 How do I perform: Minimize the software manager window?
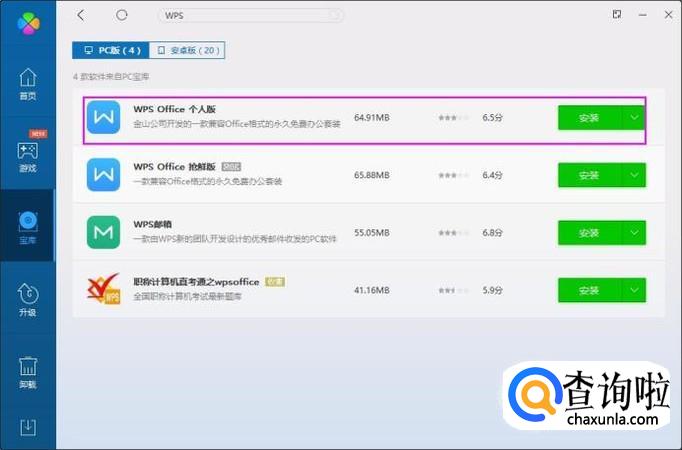[642, 15]
